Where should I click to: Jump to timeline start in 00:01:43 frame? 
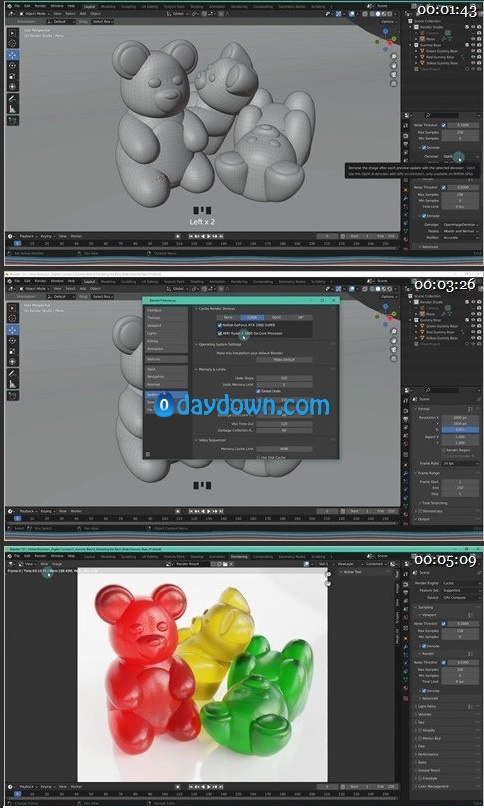point(191,236)
